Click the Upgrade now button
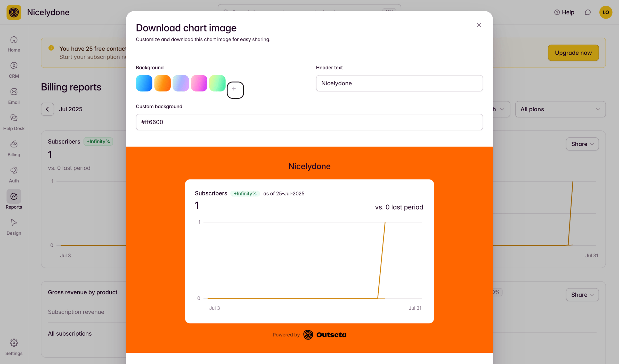Screen dimensions: 619x364 [573, 53]
